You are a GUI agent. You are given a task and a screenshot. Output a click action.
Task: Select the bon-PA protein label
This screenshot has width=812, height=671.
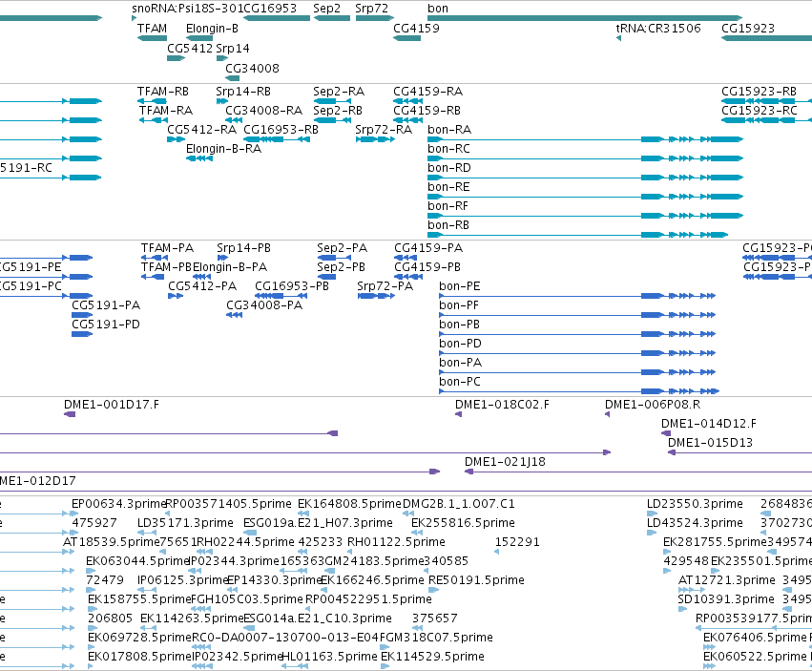tap(460, 364)
